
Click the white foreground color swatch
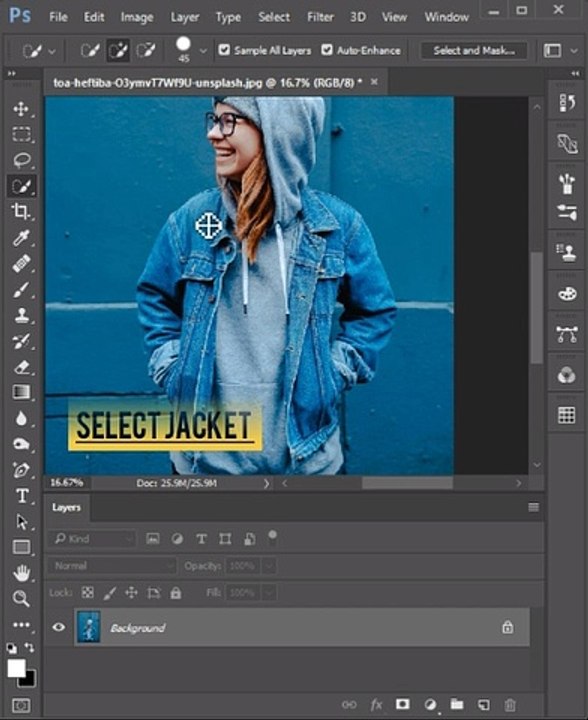[16, 668]
